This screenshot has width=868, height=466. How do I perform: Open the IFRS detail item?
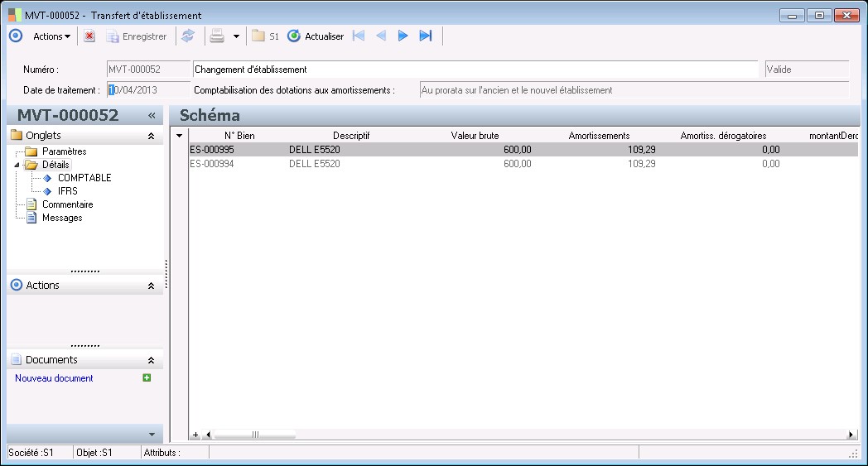click(67, 191)
